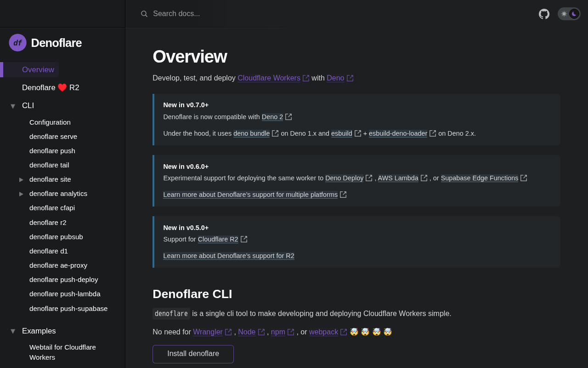Click external link icon beside Cloudflare R2
588x368 pixels.
[244, 239]
